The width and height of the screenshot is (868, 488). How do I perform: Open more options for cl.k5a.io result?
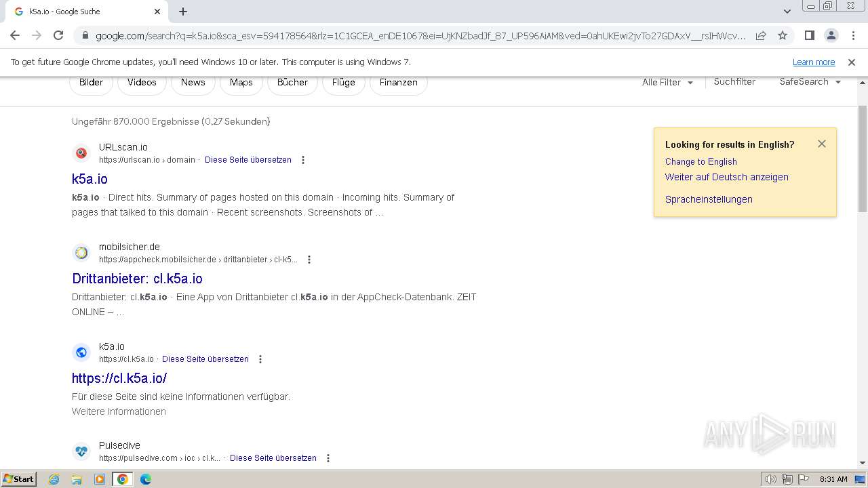pyautogui.click(x=260, y=359)
